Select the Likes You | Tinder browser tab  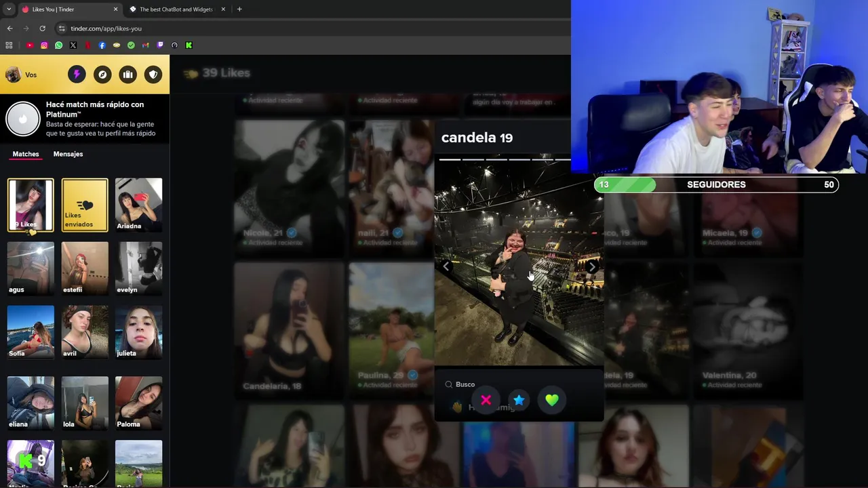coord(69,9)
